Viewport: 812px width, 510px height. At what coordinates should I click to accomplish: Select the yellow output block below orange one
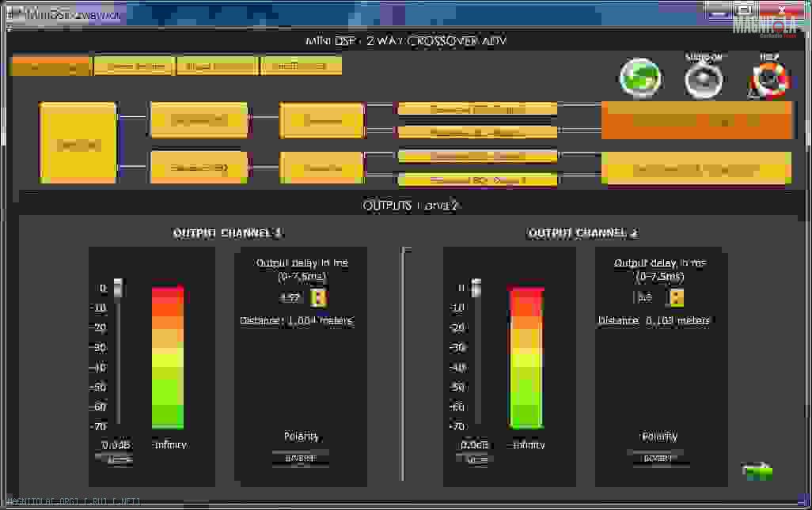tap(696, 168)
